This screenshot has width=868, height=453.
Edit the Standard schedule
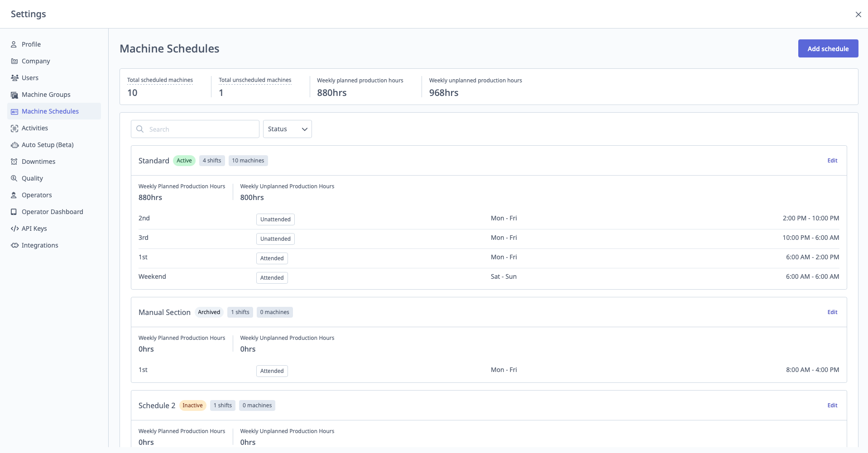click(x=833, y=160)
